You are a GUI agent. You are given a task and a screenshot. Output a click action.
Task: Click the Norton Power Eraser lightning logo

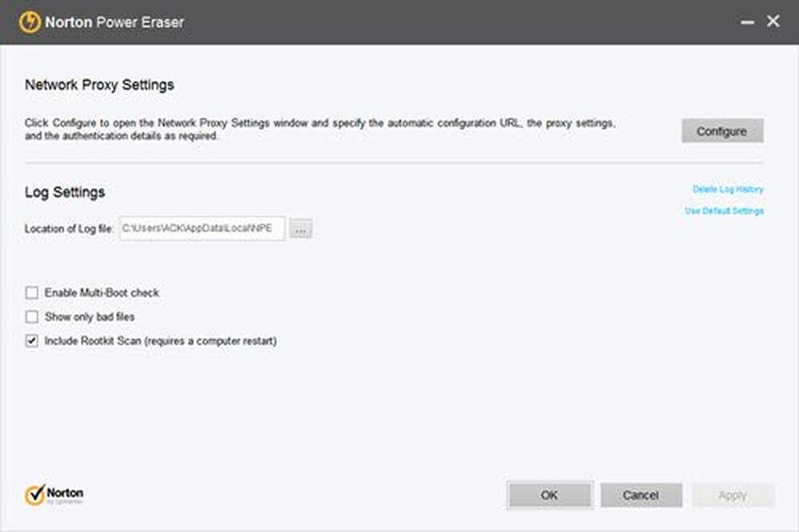pos(30,22)
